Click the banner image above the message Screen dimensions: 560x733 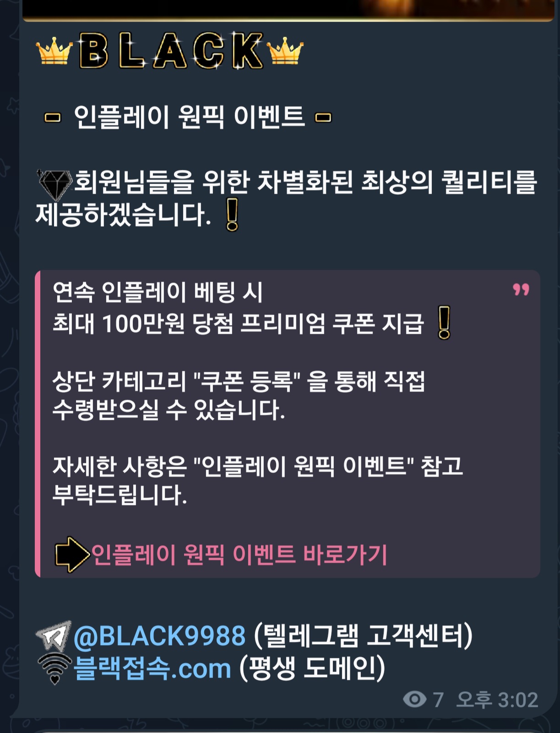click(x=288, y=10)
